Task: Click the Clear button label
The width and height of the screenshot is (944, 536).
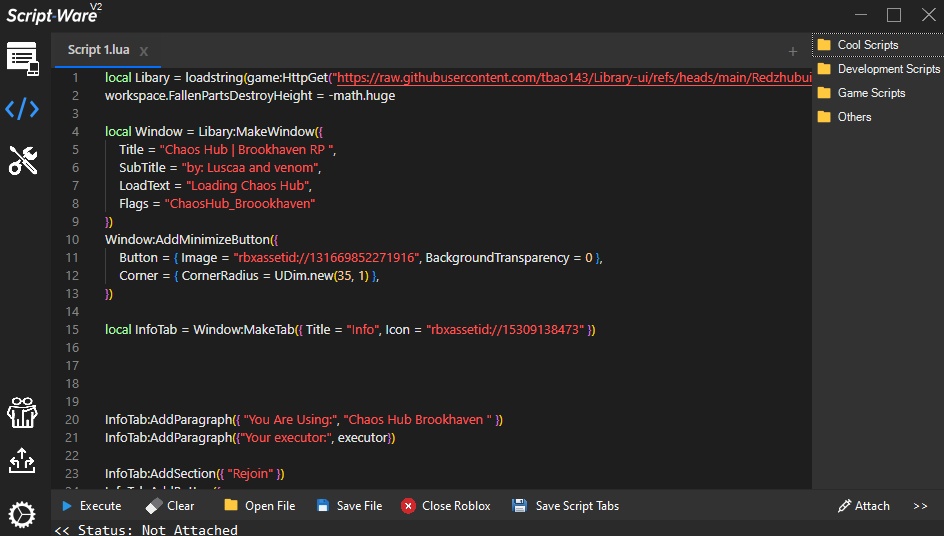Action: (x=181, y=506)
